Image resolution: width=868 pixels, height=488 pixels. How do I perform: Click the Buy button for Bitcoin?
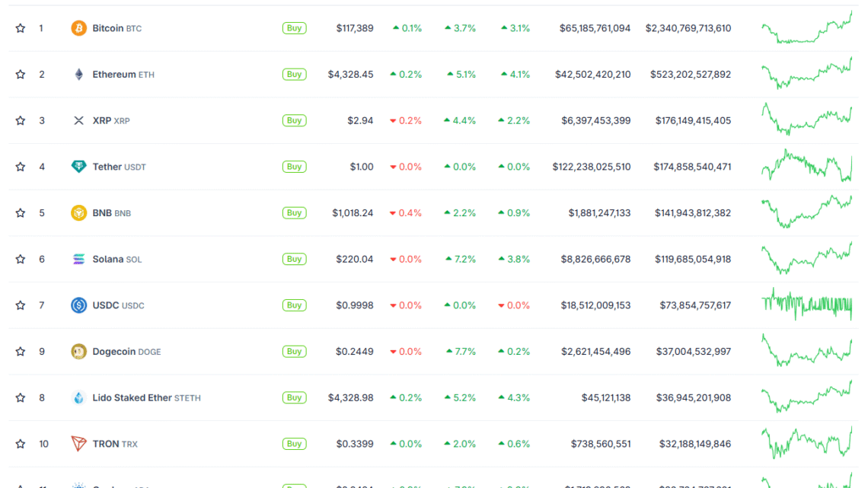[x=294, y=27]
